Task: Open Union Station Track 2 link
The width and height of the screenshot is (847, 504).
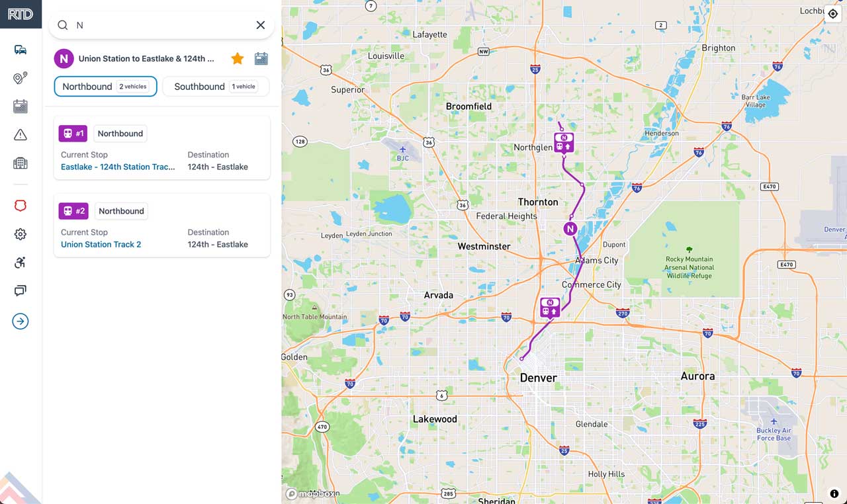Action: [101, 244]
